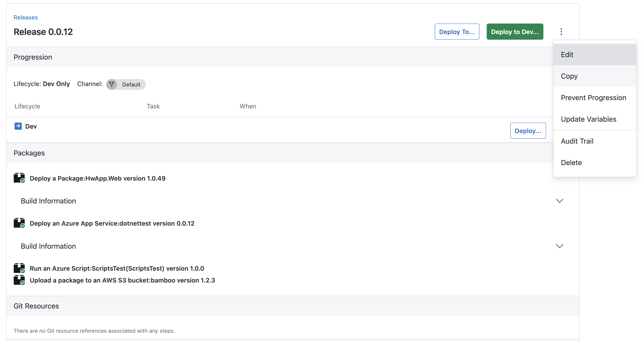Click the package icon beside HwApp.Web version 1.0.49
644x341 pixels.
click(19, 178)
